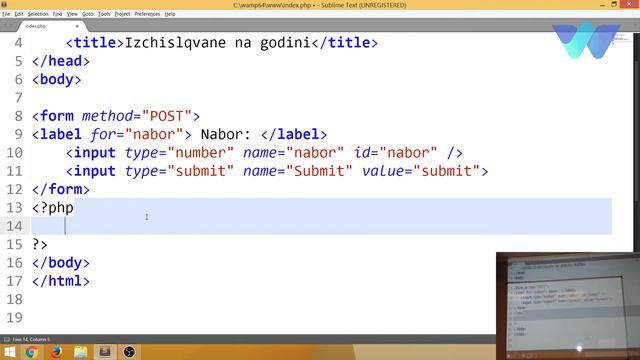Click the </form> closing tag
The height and width of the screenshot is (360, 640).
[61, 189]
